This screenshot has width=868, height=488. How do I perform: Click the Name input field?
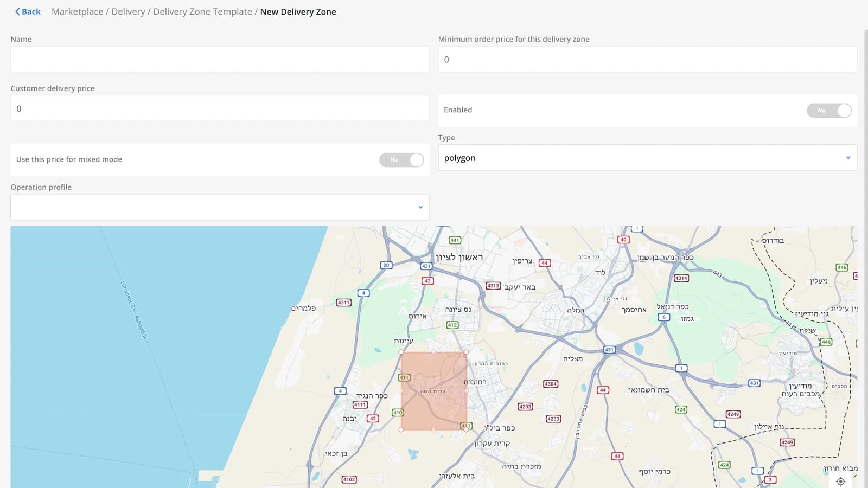click(220, 59)
